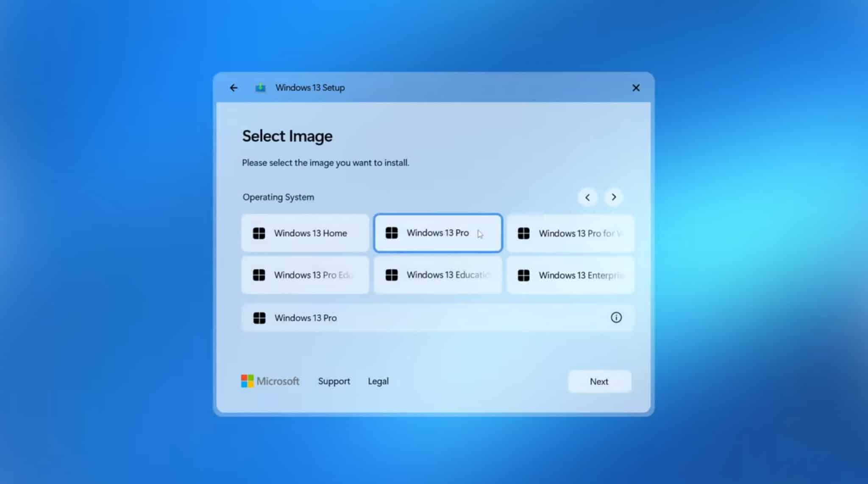Image resolution: width=868 pixels, height=484 pixels.
Task: Click the Windows logo on Windows 13 Education tile
Action: (x=392, y=275)
